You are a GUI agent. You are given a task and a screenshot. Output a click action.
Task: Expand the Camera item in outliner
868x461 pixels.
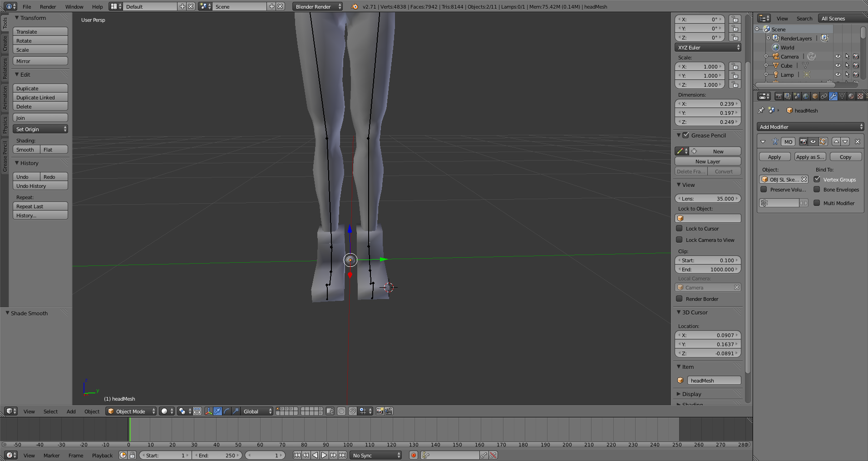pos(766,57)
